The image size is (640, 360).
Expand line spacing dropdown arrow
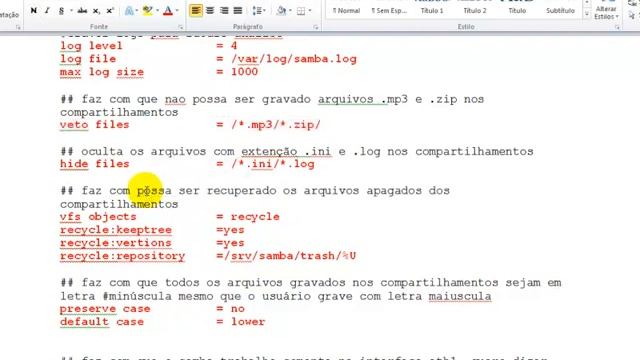pyautogui.click(x=264, y=11)
